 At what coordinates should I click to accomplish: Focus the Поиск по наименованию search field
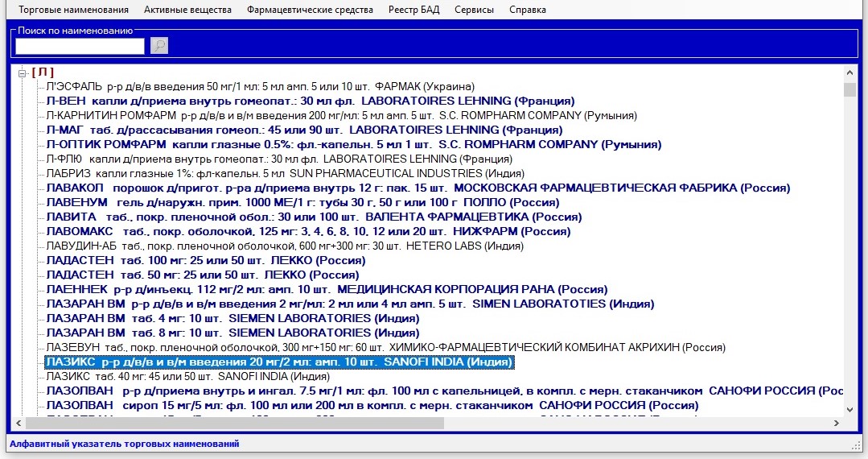point(80,46)
